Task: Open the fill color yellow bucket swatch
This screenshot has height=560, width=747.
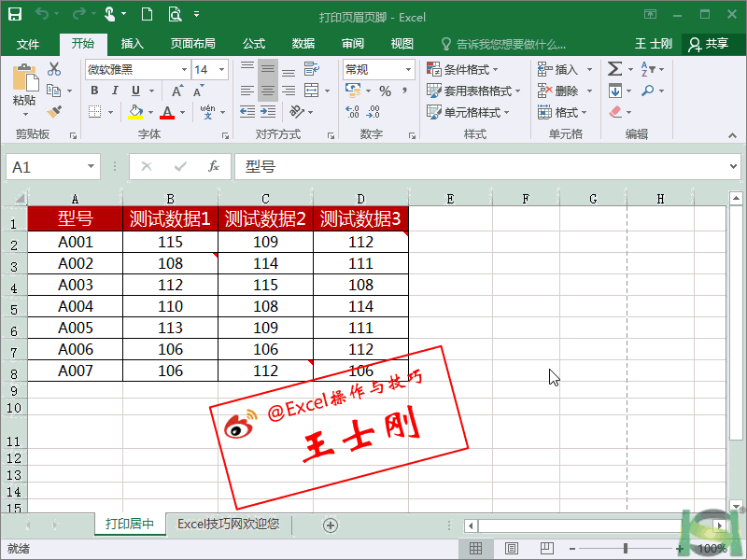Action: tap(135, 112)
